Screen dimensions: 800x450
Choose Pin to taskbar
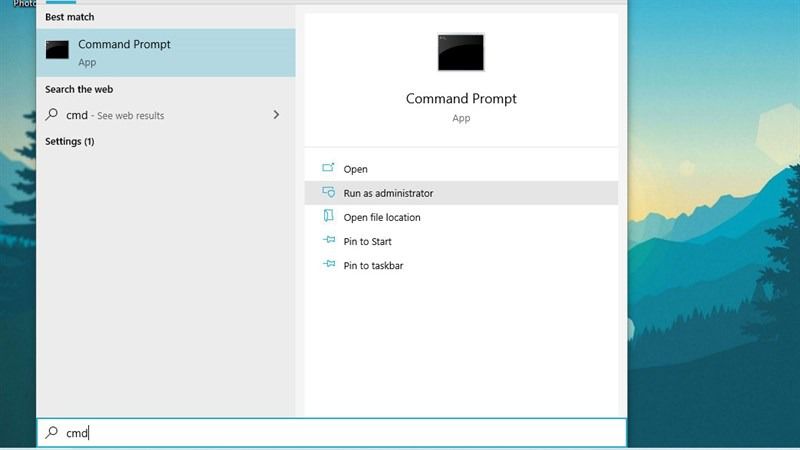click(x=461, y=265)
